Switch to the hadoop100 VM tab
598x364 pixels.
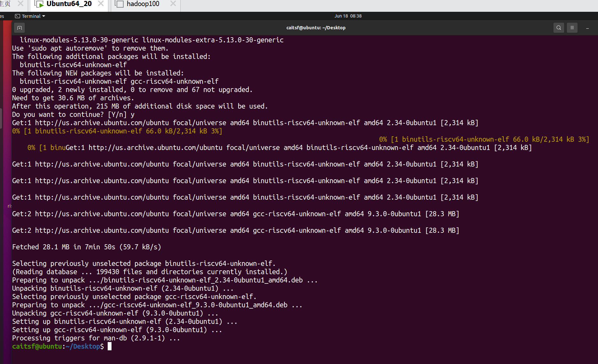coord(143,4)
